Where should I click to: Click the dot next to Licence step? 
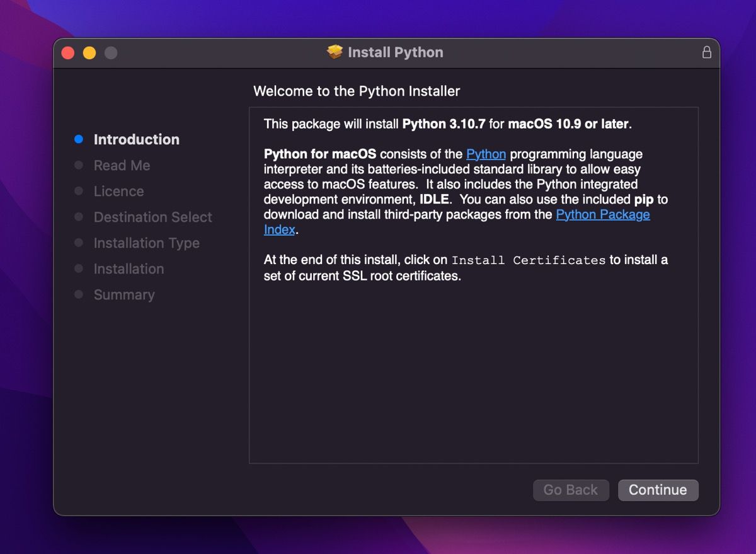pos(78,191)
